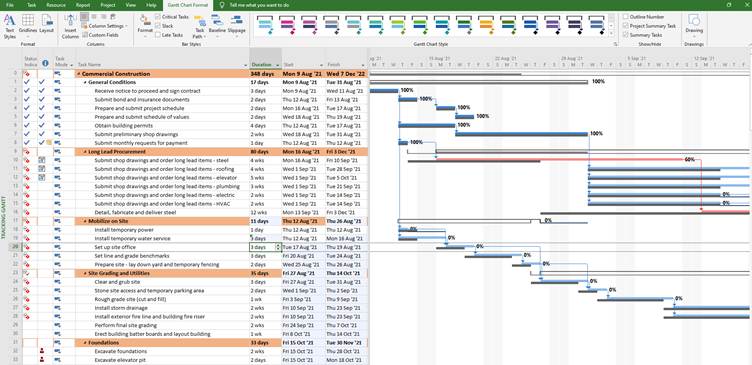Open the Task Path tool
752x365 pixels.
point(199,27)
